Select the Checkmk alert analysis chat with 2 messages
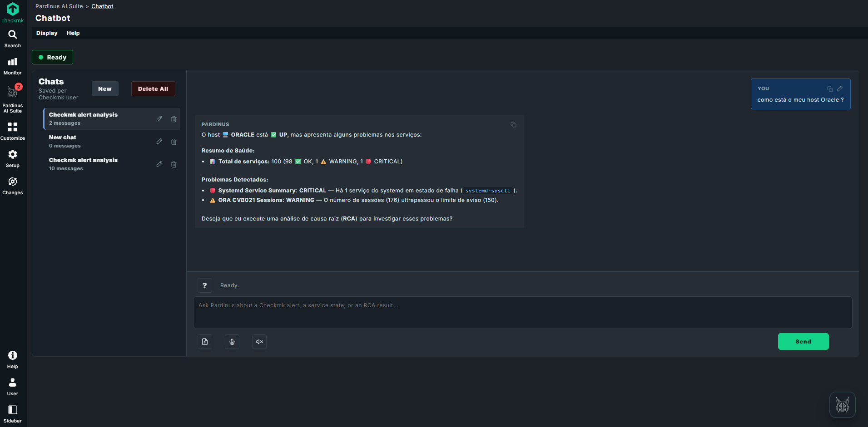The image size is (868, 427). tap(111, 119)
